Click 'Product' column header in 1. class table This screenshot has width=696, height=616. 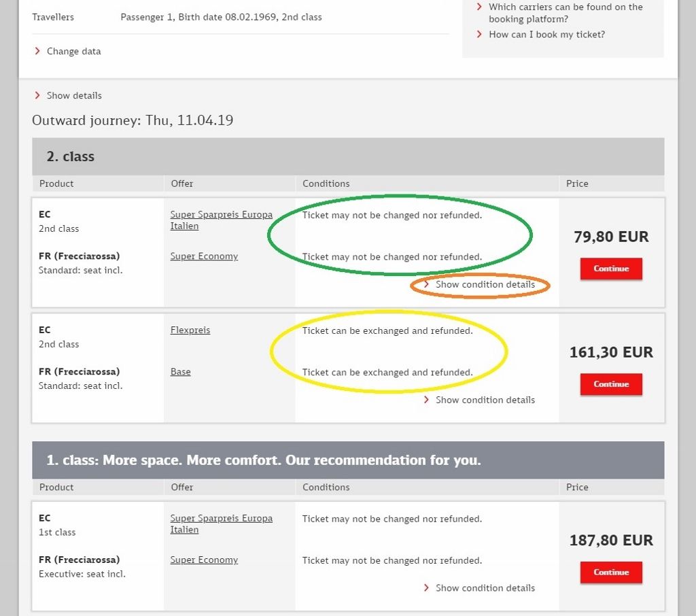click(56, 487)
